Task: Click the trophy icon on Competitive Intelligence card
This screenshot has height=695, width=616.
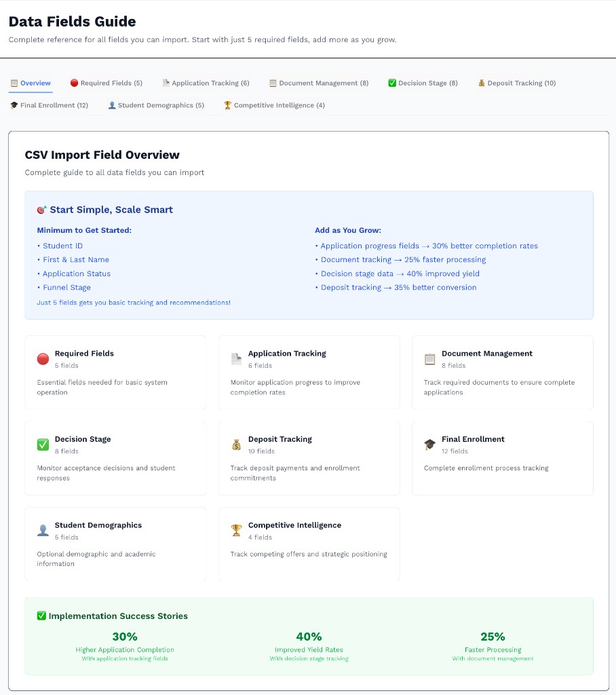Action: (236, 530)
